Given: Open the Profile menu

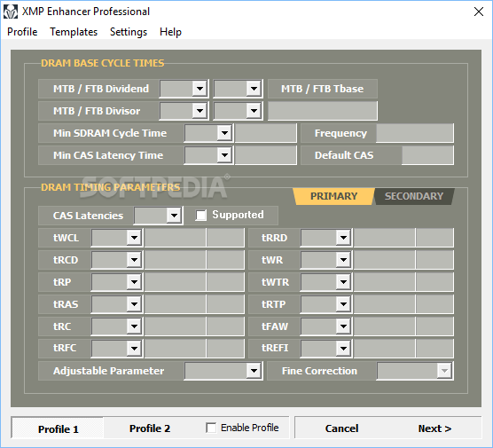Looking at the screenshot, I should coord(22,32).
